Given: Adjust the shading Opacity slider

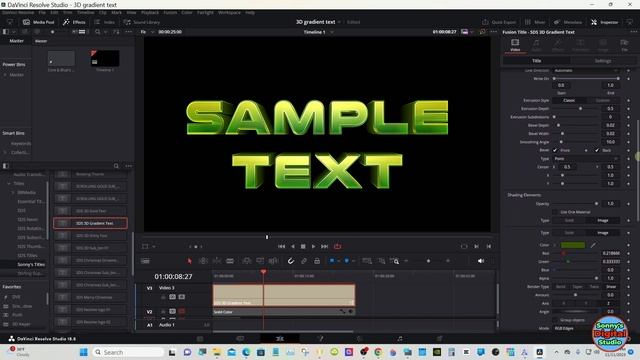Looking at the screenshot, I should pyautogui.click(x=576, y=203).
